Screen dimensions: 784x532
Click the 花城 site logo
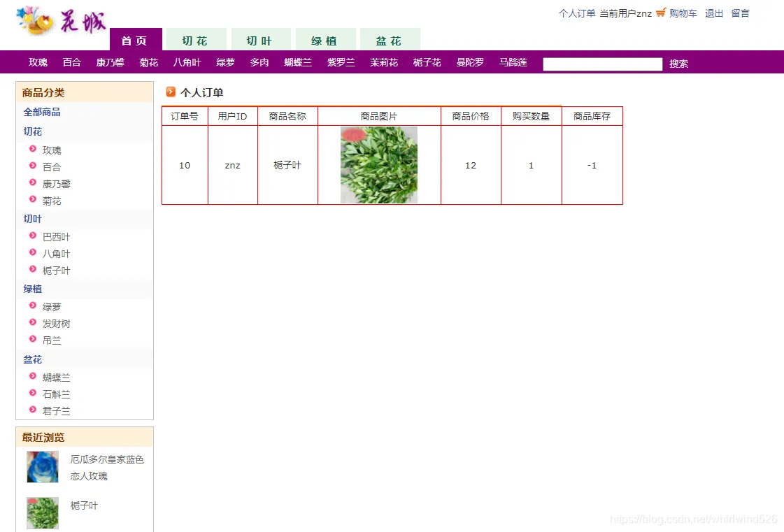[x=62, y=21]
